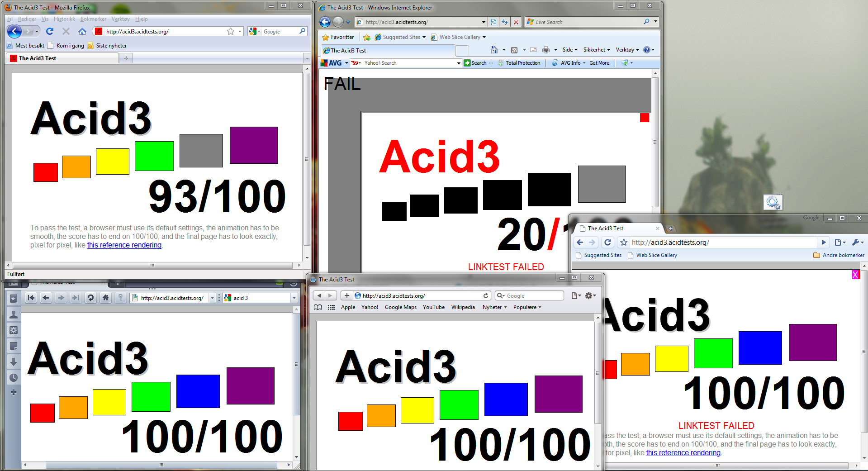Click Google Maps bookmark in Safari
The image size is (868, 471).
click(x=400, y=307)
